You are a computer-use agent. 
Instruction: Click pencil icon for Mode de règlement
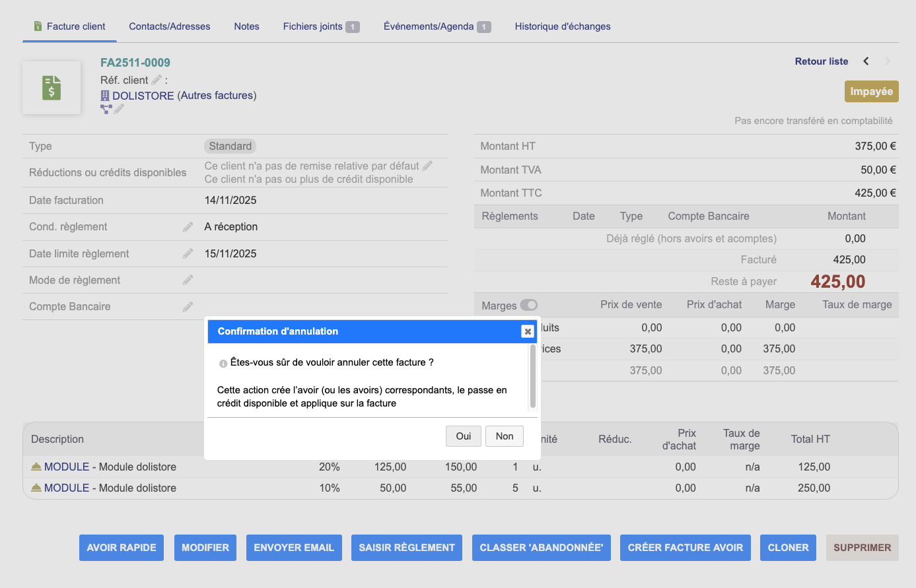[188, 280]
